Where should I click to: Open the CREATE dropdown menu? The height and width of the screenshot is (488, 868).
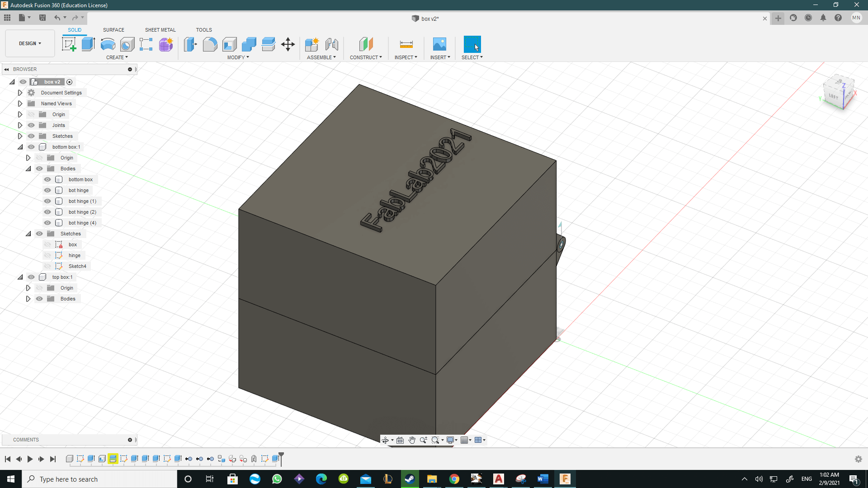(x=117, y=57)
